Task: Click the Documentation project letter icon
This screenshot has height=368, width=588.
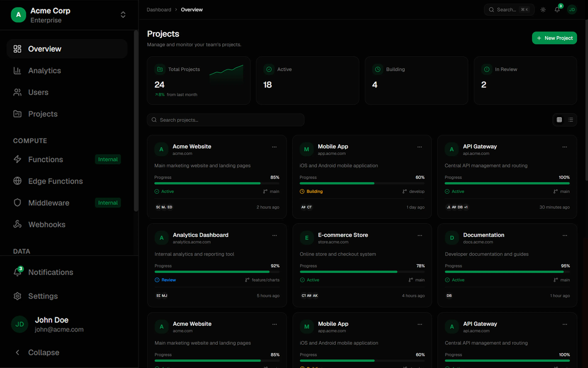Action: tap(452, 238)
